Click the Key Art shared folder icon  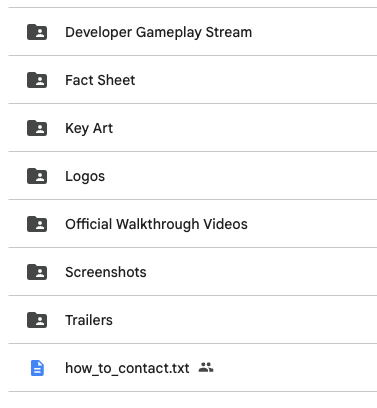pyautogui.click(x=37, y=128)
